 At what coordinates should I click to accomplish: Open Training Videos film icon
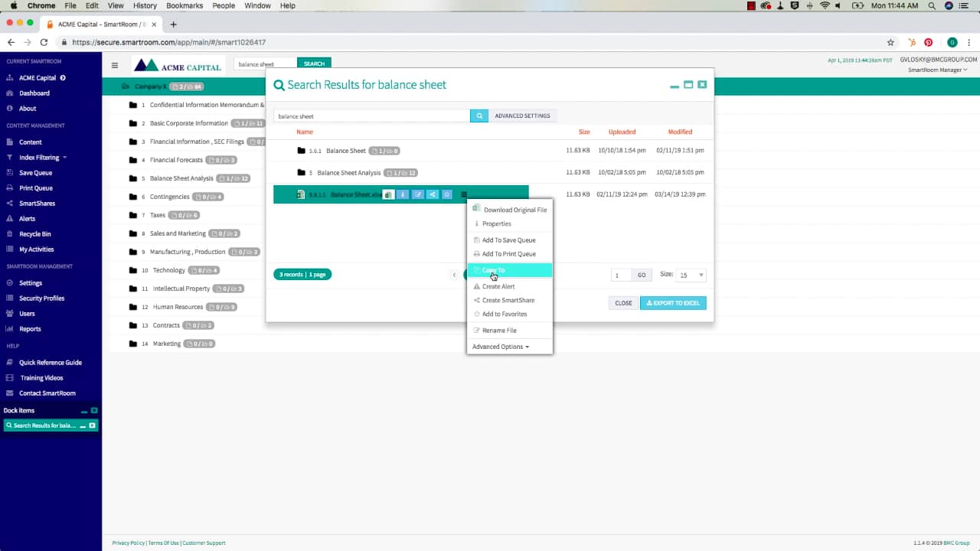coord(10,378)
